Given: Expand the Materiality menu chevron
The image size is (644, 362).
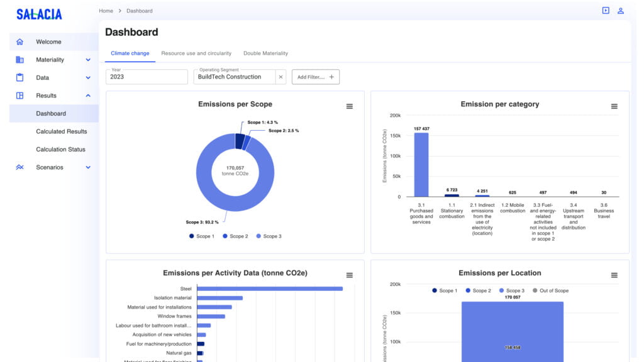Looking at the screenshot, I should (x=88, y=60).
